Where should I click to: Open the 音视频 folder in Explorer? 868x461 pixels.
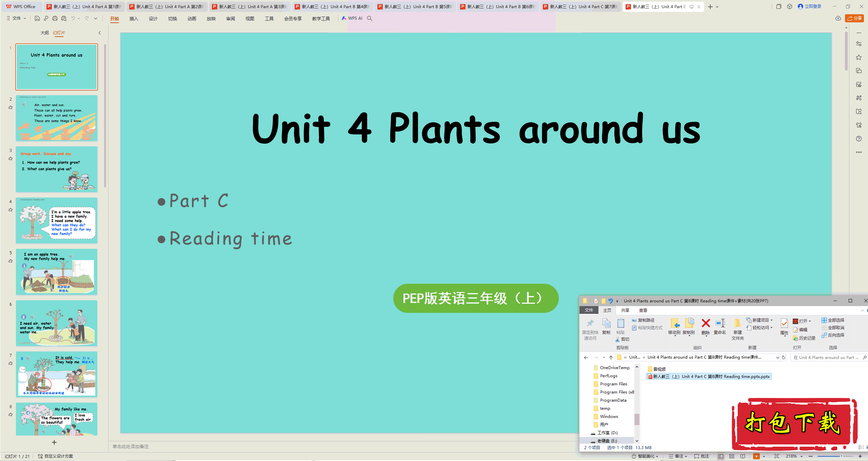click(657, 369)
